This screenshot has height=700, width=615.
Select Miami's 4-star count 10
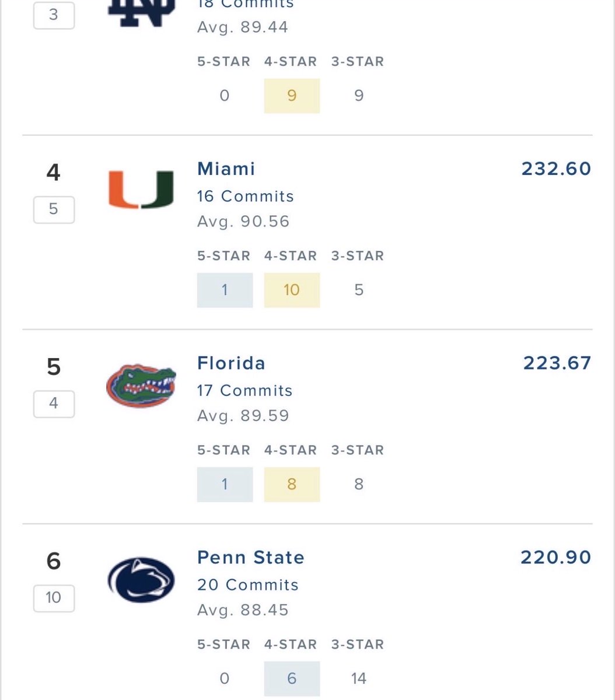click(x=292, y=290)
